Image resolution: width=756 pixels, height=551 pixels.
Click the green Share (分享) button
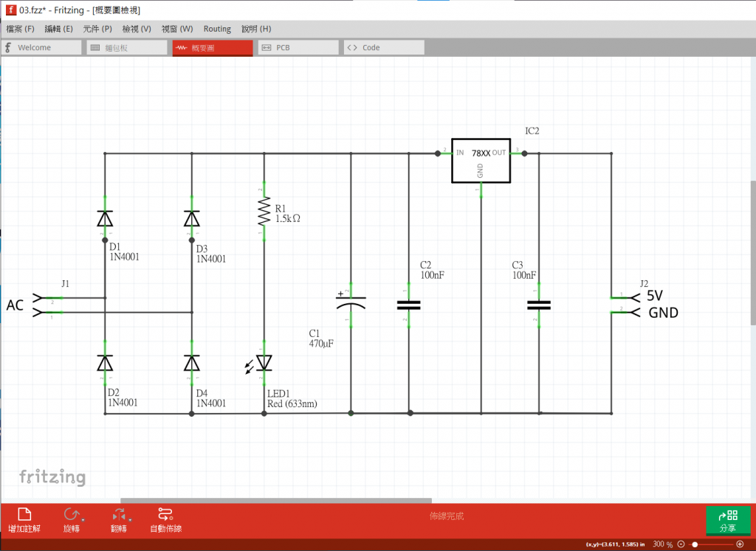tap(727, 521)
